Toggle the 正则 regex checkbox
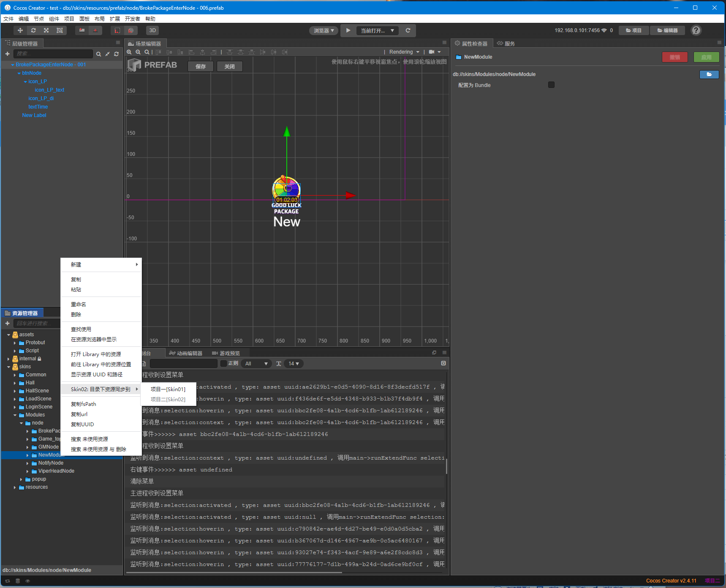Screen dimensions: 726x588 (224, 364)
